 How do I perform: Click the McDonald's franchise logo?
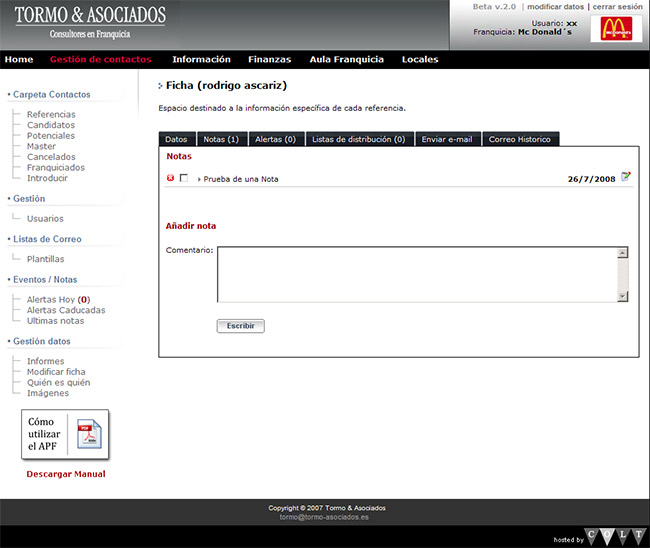[616, 29]
